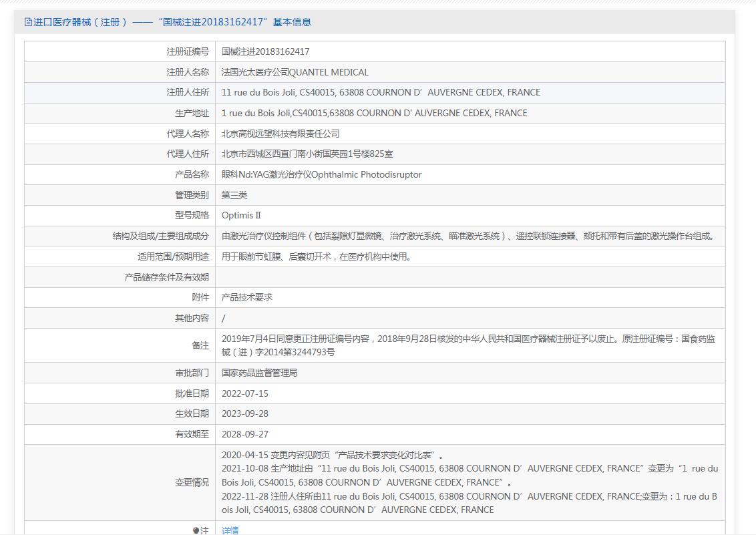Click the 审批部门 row label

pyautogui.click(x=192, y=373)
